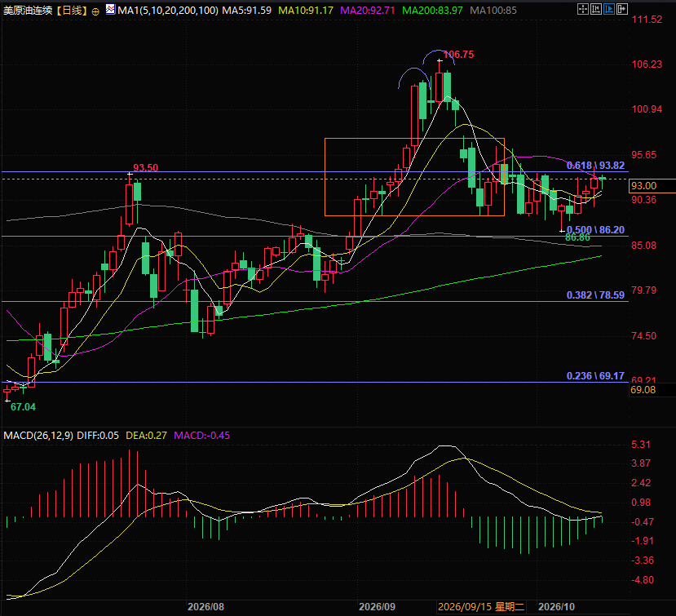
Task: Click the 2026/08 date axis label
Action: click(205, 607)
